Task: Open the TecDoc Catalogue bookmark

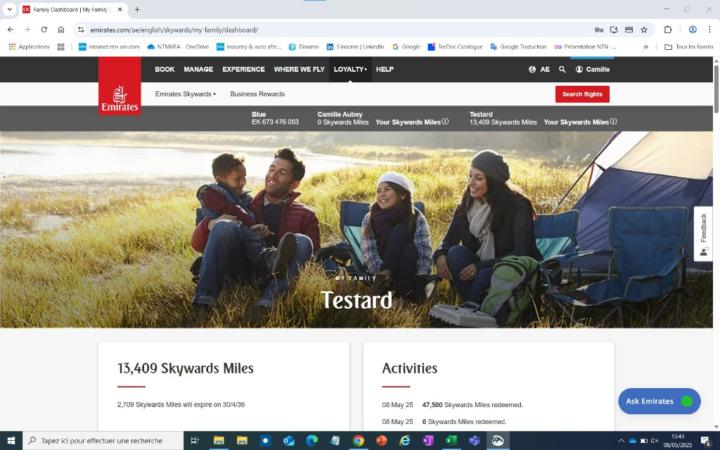Action: [x=456, y=47]
